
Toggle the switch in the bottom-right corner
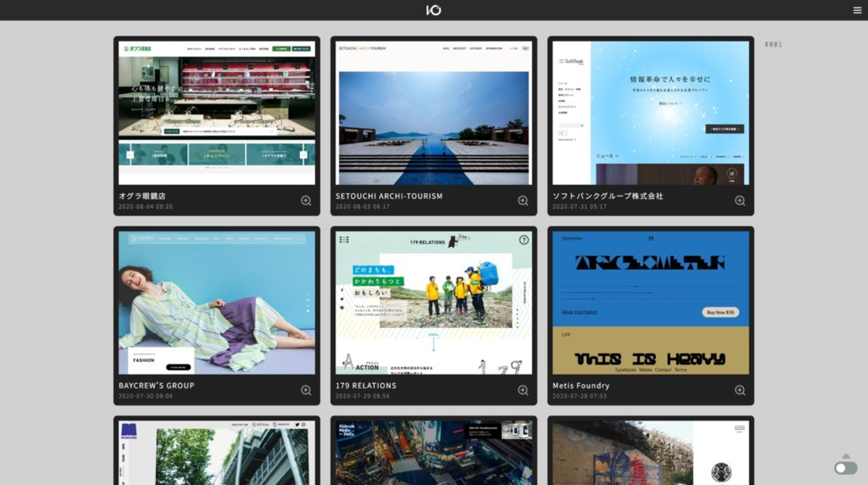[846, 468]
